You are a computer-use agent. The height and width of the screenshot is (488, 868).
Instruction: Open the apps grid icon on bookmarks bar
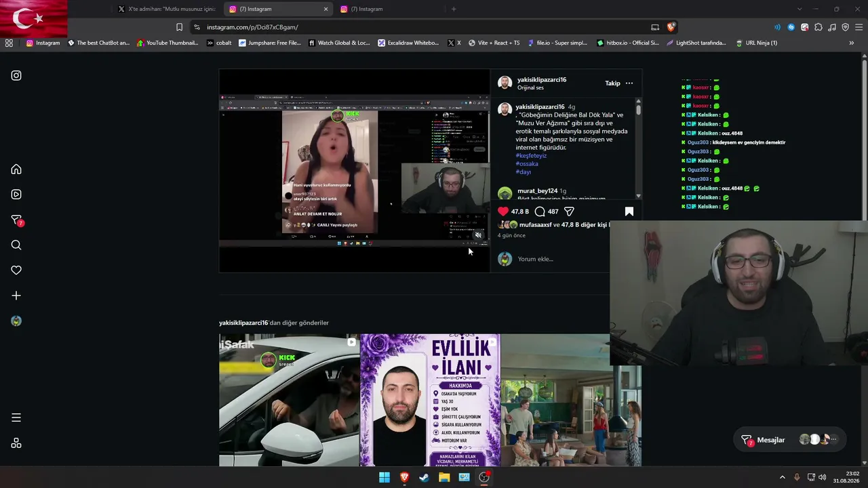[x=9, y=43]
